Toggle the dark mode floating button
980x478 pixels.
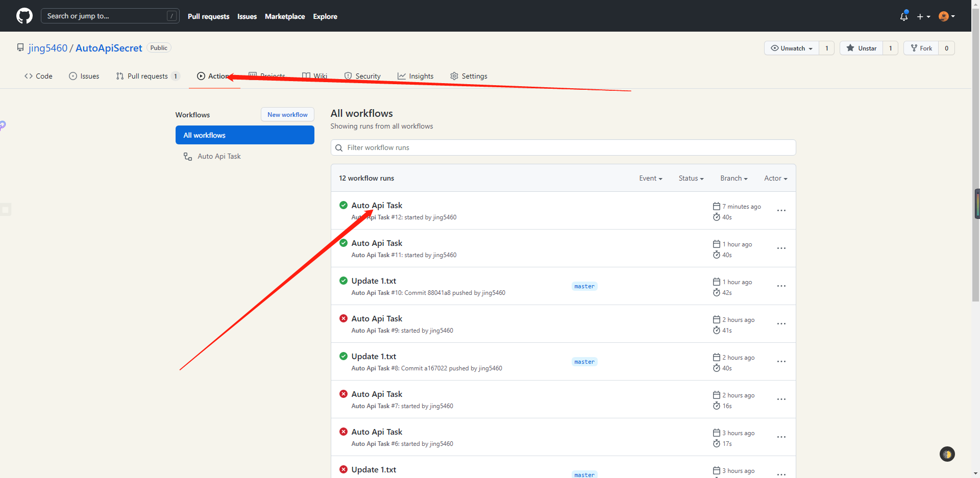[x=947, y=454]
